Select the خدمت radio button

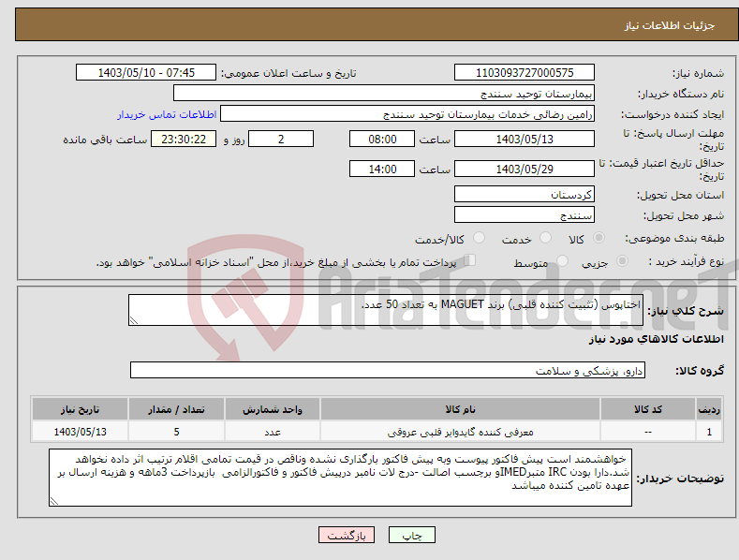545,238
